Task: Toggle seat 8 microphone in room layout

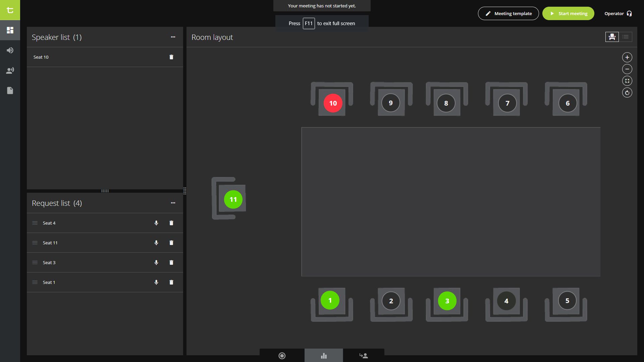Action: [446, 103]
